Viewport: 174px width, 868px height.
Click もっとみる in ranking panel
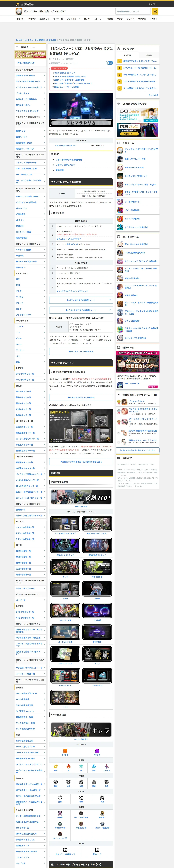(153, 95)
